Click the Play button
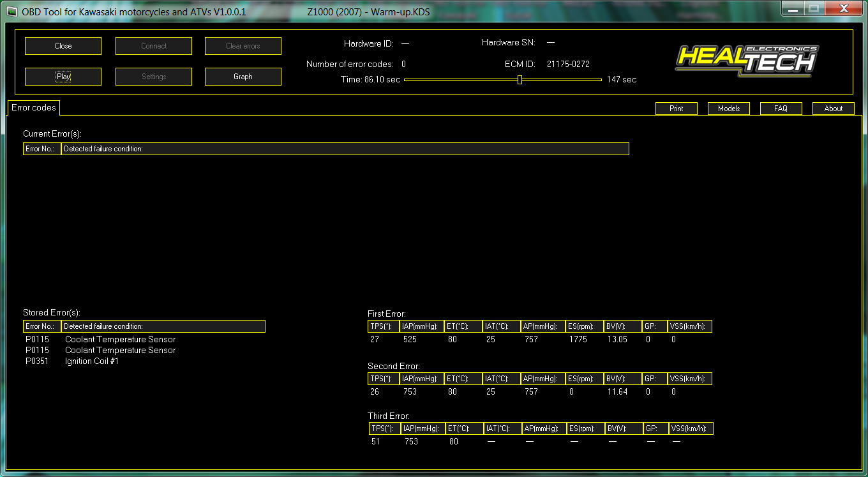This screenshot has width=868, height=477. coord(63,77)
